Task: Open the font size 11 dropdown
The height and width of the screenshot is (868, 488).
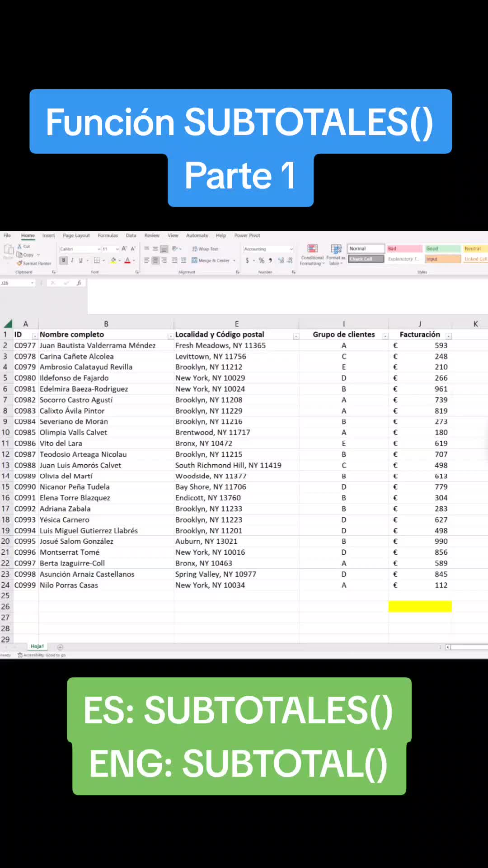Action: (117, 249)
